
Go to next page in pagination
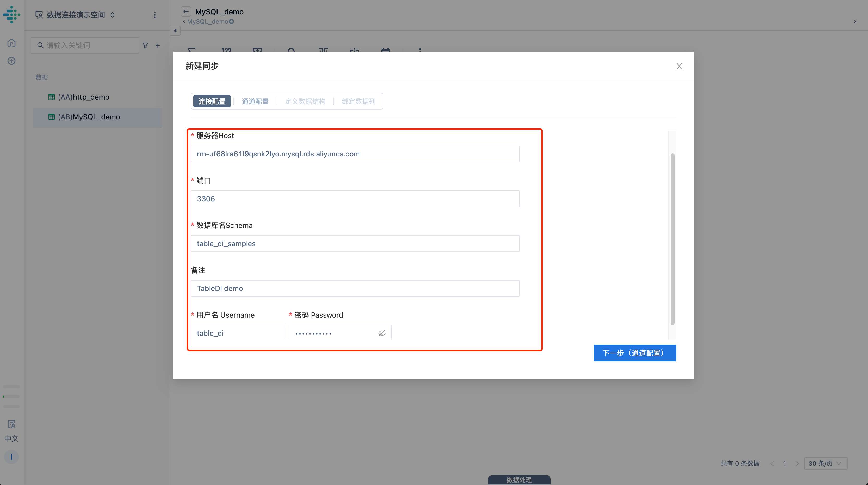pos(797,463)
